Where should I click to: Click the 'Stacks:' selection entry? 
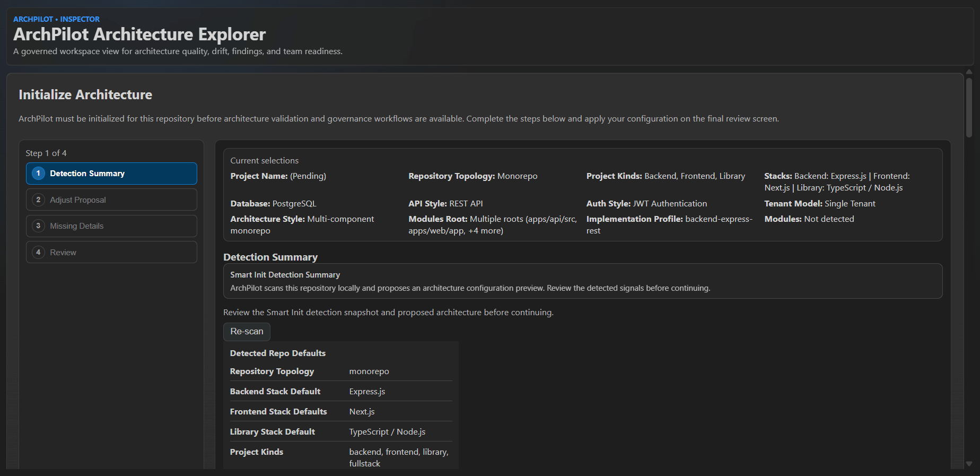point(837,182)
